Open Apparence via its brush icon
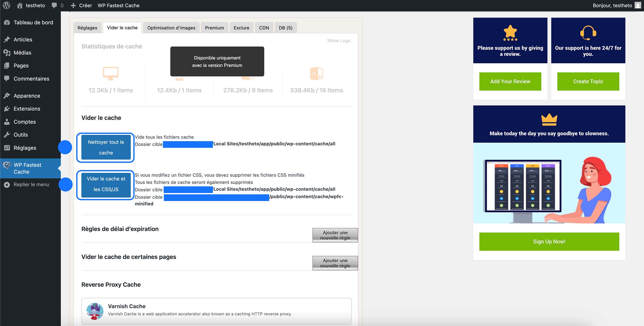644x326 pixels. [x=7, y=95]
